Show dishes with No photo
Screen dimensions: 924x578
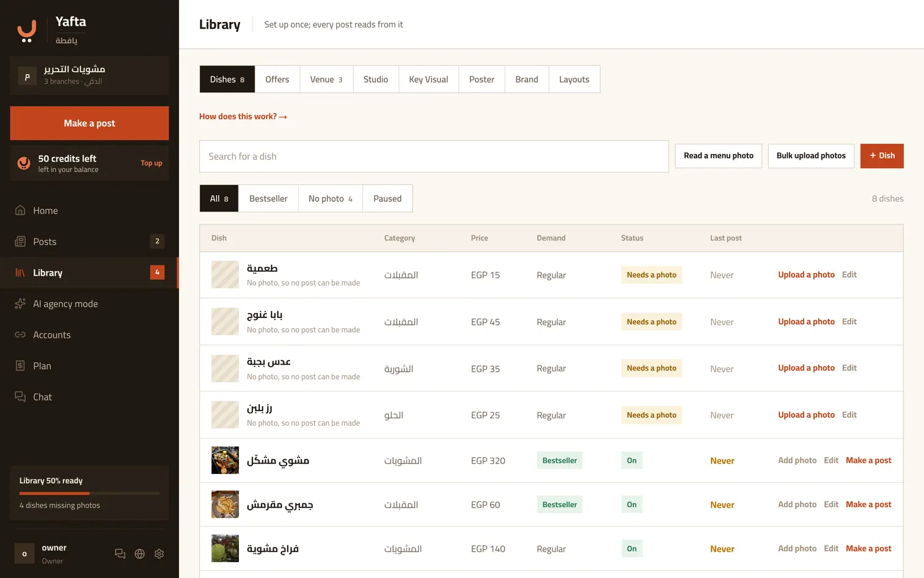(331, 199)
